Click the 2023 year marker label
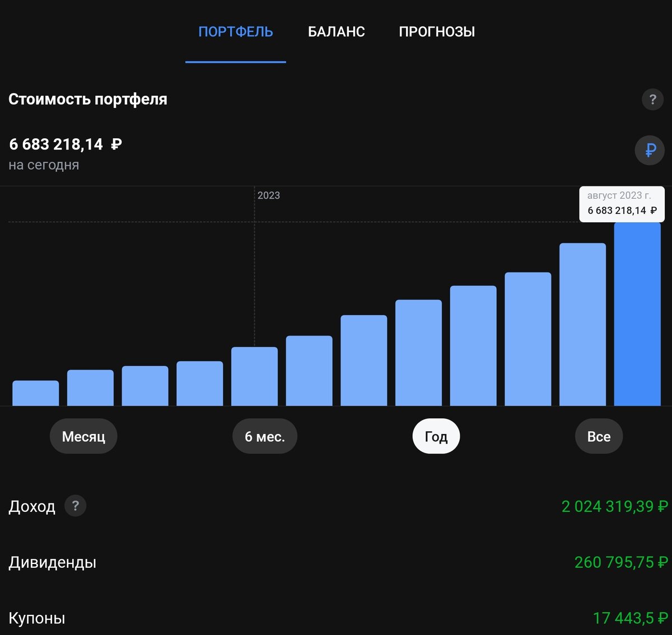The width and height of the screenshot is (672, 635). [x=269, y=195]
